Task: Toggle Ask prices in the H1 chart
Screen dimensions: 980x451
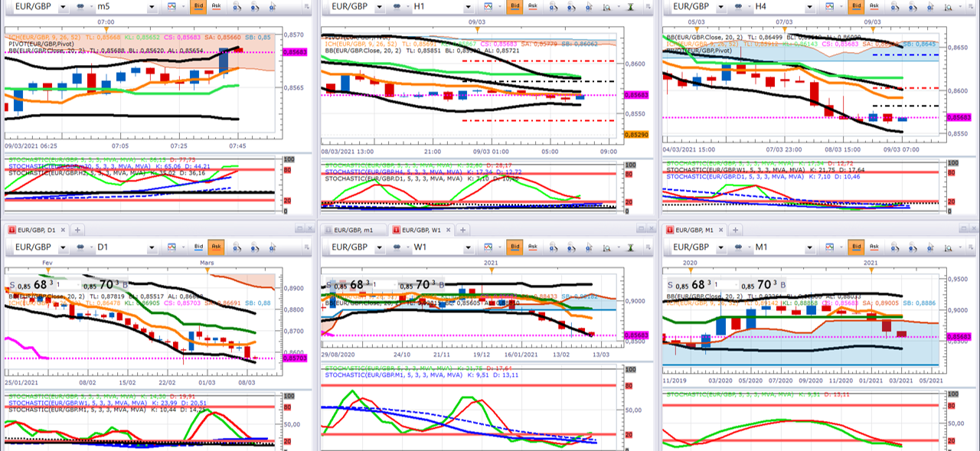Action: pyautogui.click(x=533, y=6)
